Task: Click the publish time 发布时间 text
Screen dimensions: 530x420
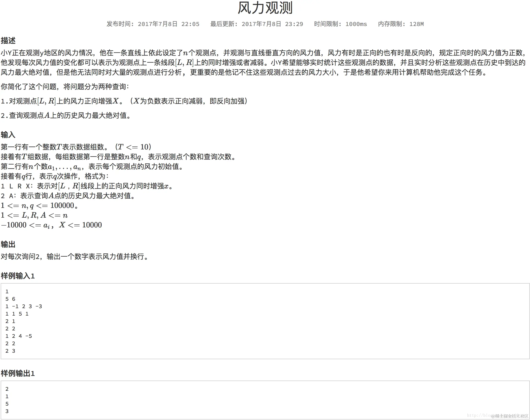Action: point(153,24)
